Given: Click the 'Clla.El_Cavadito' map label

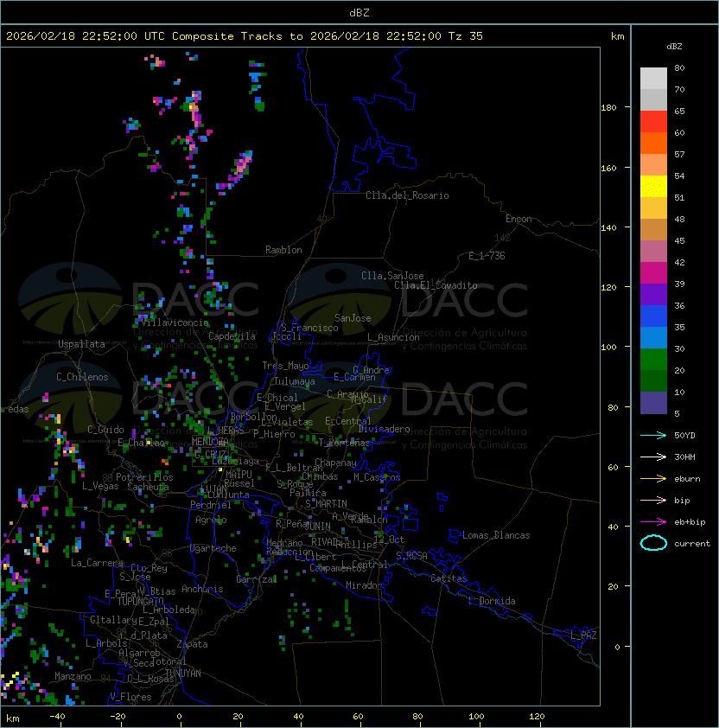Looking at the screenshot, I should 436,285.
